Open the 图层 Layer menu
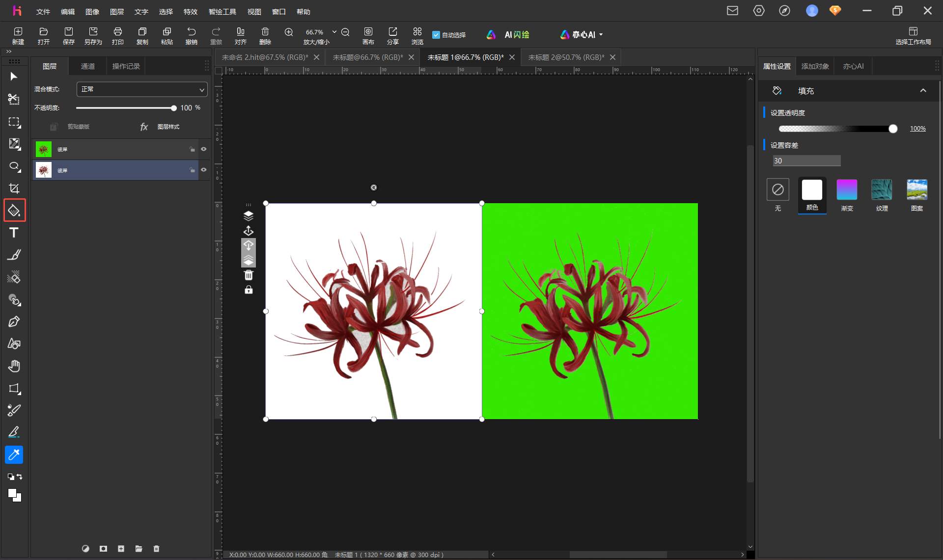 [x=117, y=11]
